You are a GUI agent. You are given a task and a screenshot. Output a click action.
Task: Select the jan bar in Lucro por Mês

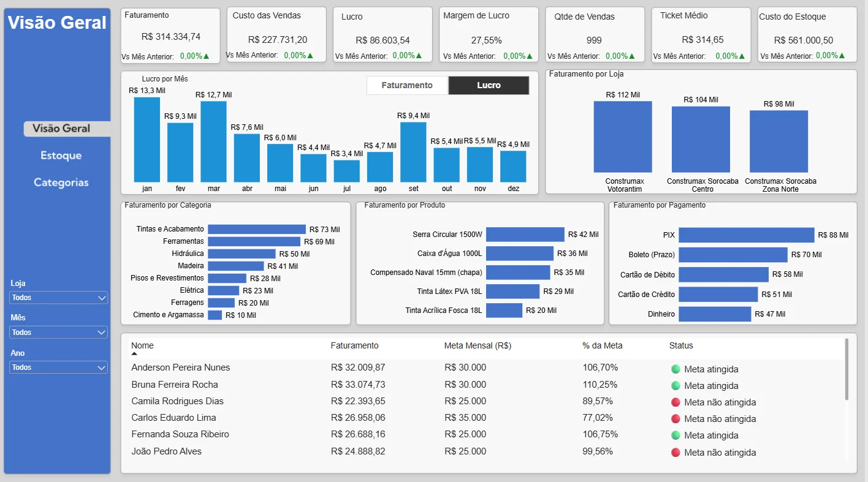147,140
